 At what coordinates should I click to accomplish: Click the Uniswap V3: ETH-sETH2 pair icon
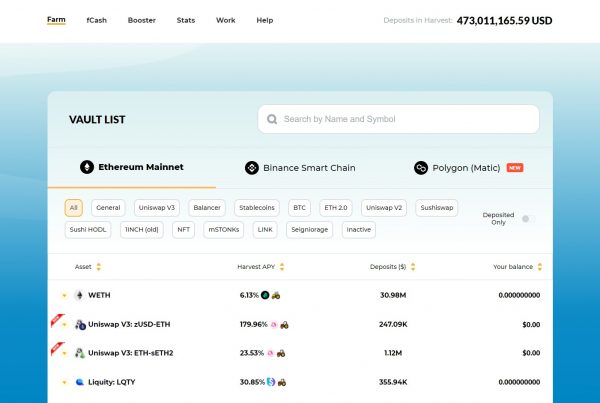click(80, 353)
